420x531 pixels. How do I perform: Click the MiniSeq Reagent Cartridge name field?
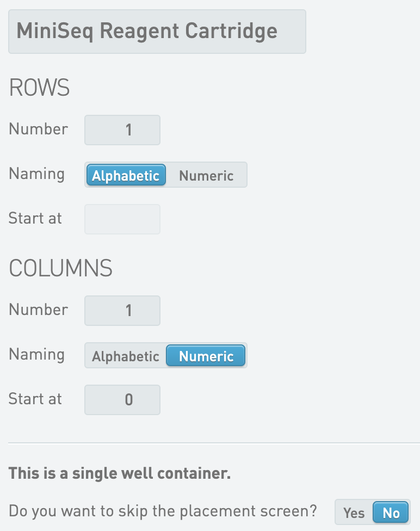click(157, 31)
